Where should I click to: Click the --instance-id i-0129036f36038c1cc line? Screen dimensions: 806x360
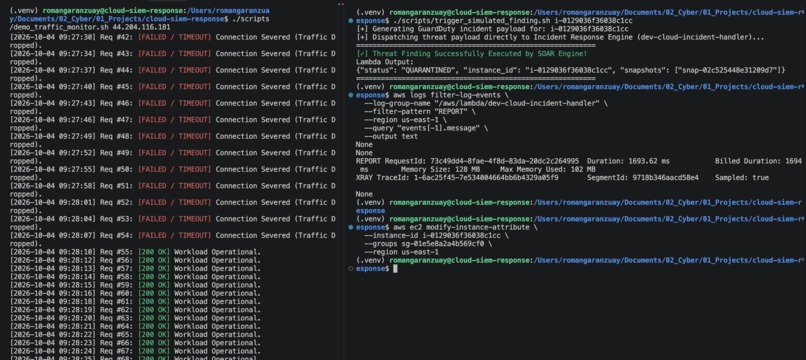tap(436, 235)
